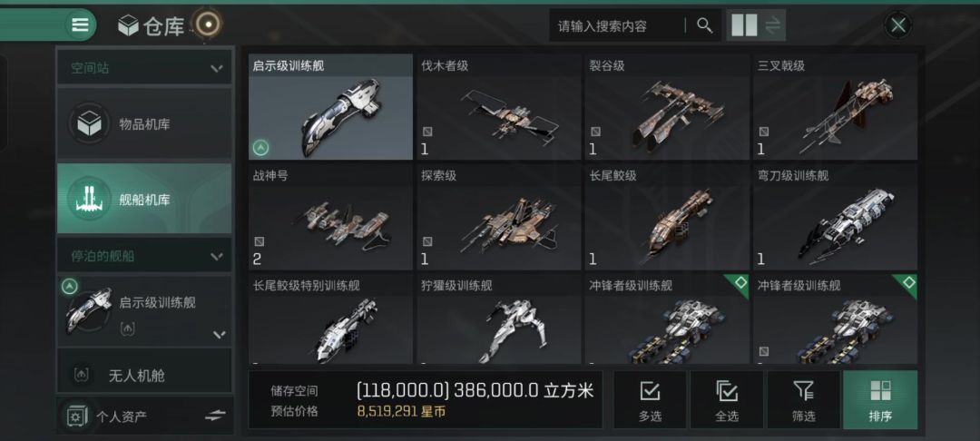This screenshot has width=980, height=441.
Task: Switch to 物品机库 tab
Action: tap(145, 123)
